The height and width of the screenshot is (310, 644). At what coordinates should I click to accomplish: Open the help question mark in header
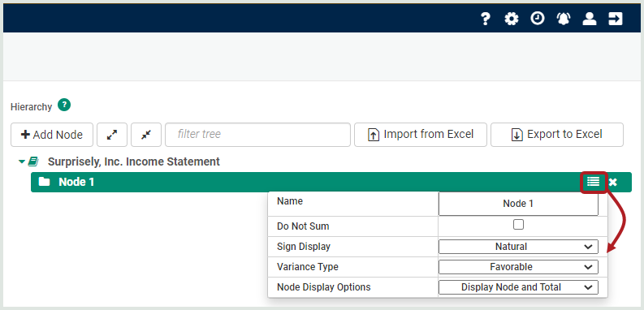[486, 19]
